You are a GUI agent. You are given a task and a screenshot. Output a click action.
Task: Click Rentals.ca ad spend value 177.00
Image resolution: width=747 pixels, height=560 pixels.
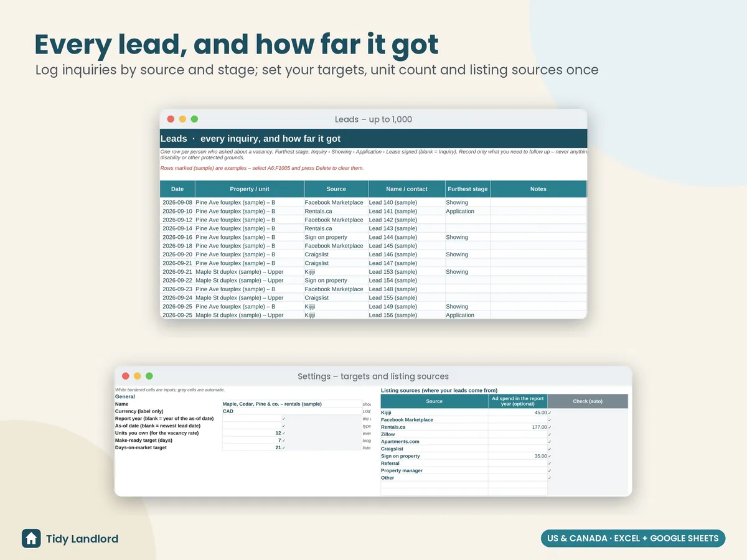518,427
